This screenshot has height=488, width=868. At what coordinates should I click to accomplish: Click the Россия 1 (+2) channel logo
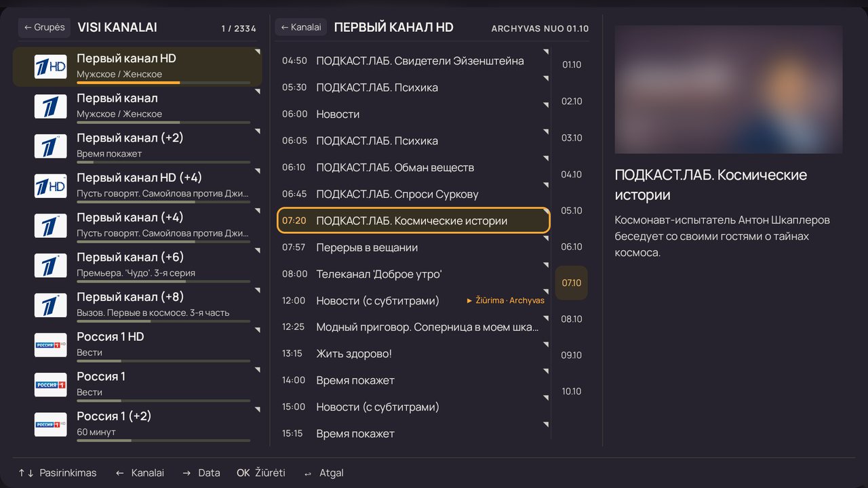tap(51, 424)
